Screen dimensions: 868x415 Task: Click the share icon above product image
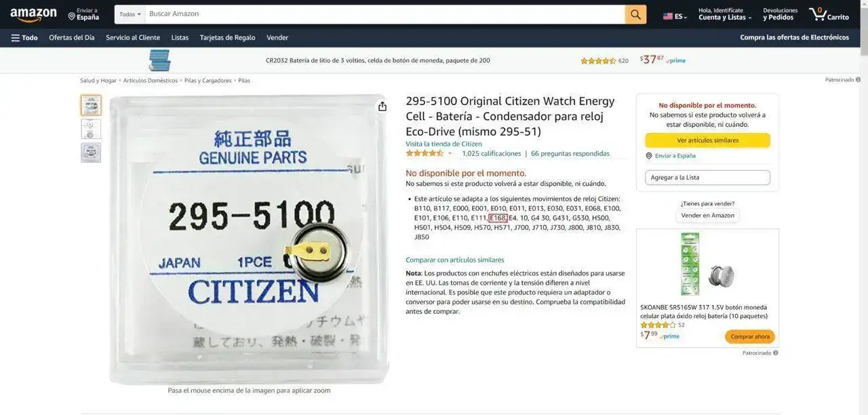382,106
